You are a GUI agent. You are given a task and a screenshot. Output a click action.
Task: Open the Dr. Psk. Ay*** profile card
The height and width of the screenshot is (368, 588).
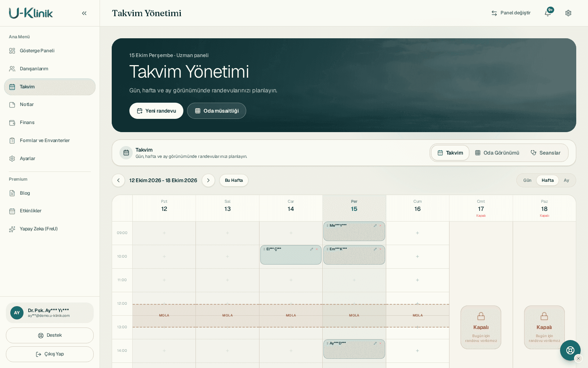(x=50, y=313)
